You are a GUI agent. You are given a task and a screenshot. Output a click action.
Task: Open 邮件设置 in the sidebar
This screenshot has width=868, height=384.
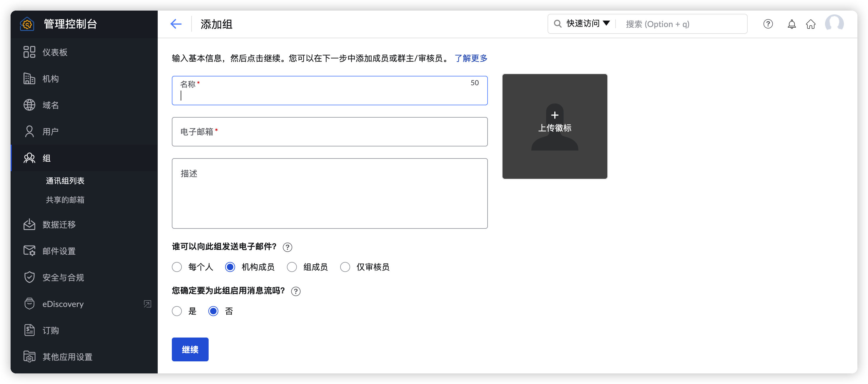coord(59,251)
